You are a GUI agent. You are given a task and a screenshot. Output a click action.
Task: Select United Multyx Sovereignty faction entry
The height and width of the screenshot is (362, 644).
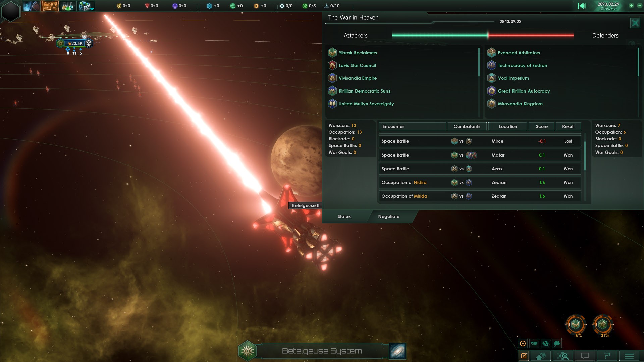pos(366,104)
